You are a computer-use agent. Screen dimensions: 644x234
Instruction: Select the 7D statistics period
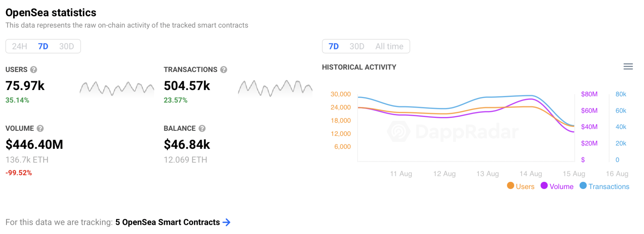coord(43,47)
